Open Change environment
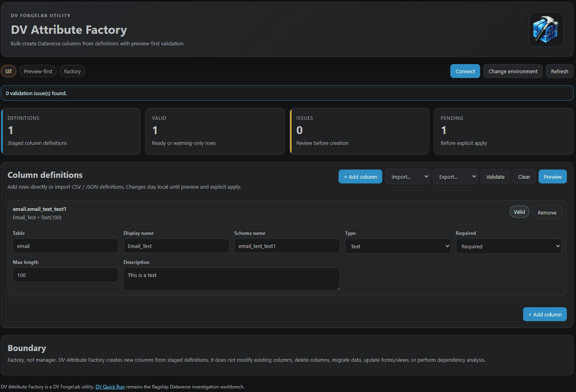Image resolution: width=576 pixels, height=392 pixels. pos(513,71)
